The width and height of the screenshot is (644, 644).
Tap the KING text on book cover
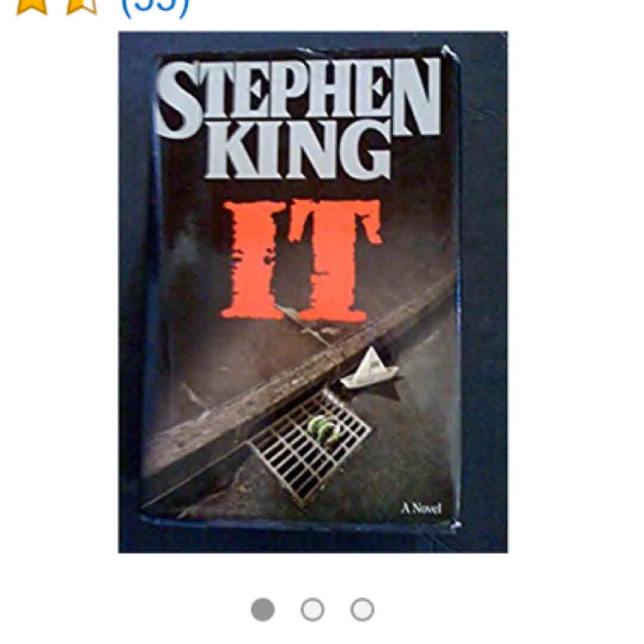pos(297,150)
